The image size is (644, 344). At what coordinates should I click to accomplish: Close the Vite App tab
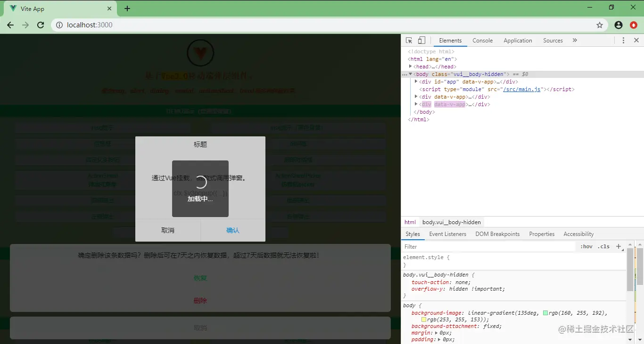(x=109, y=8)
